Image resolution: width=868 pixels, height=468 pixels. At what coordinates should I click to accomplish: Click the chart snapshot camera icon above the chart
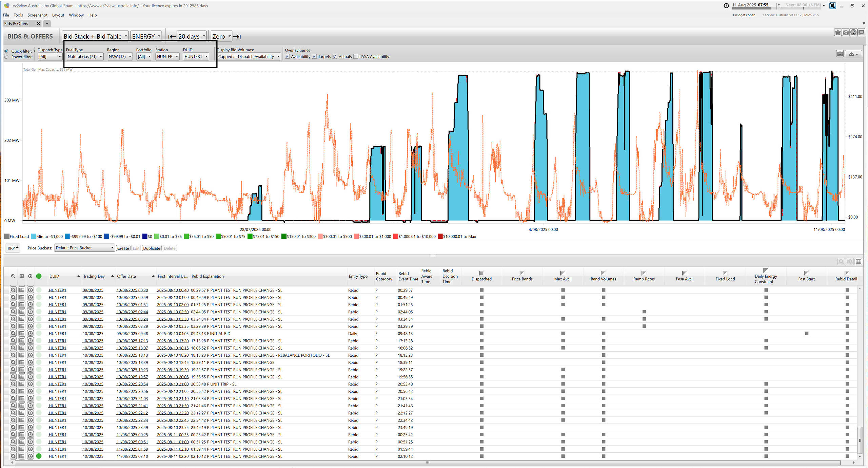click(840, 54)
